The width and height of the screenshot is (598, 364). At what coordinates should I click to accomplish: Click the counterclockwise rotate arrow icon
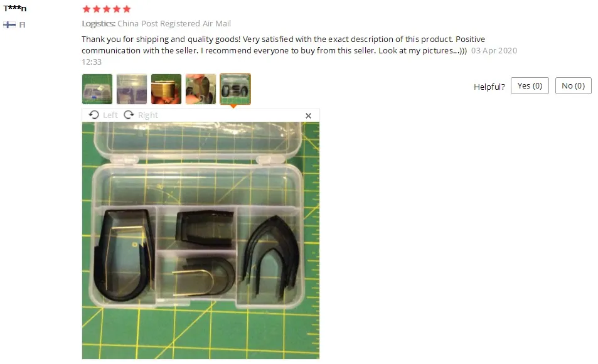(x=94, y=115)
